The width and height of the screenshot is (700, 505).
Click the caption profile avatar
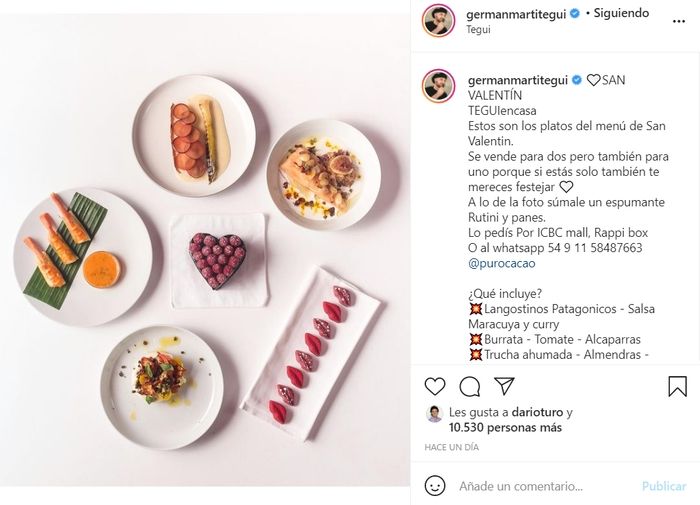click(438, 86)
